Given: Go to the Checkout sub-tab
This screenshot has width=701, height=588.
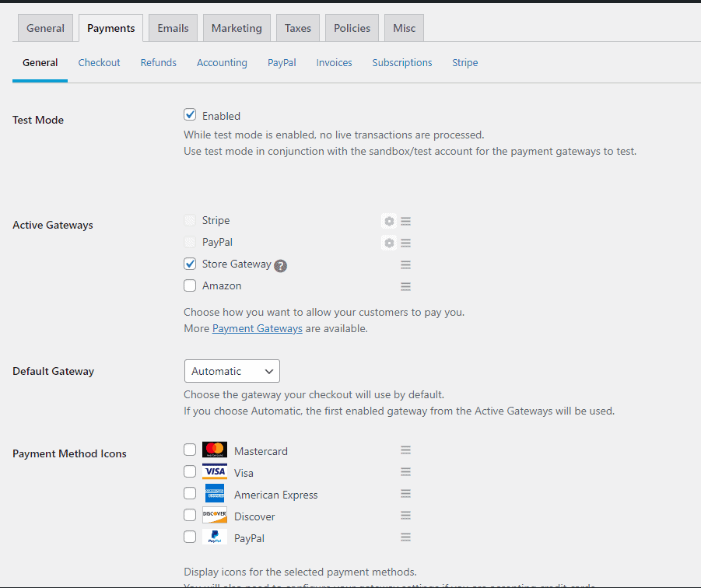Looking at the screenshot, I should pos(99,62).
